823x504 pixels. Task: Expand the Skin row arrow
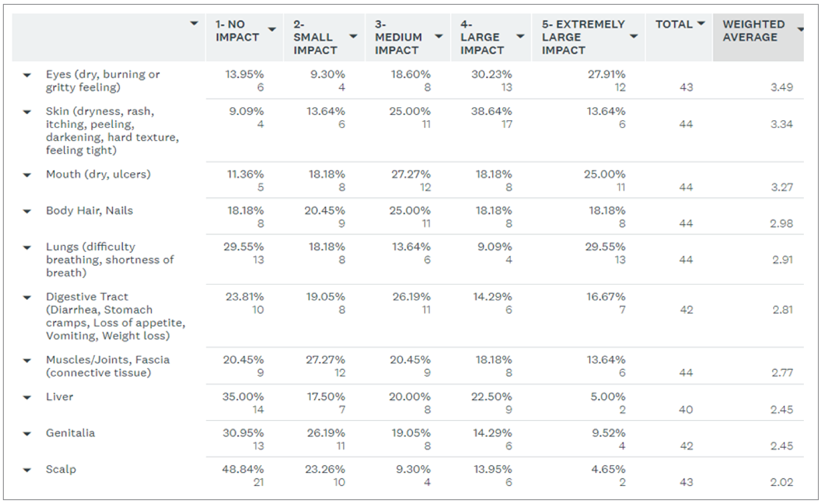tap(27, 112)
